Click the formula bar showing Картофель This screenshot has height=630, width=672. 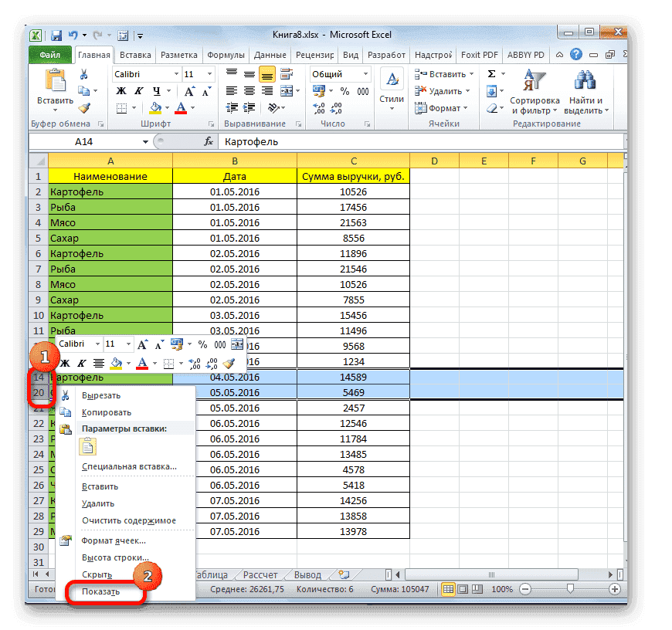tap(309, 141)
